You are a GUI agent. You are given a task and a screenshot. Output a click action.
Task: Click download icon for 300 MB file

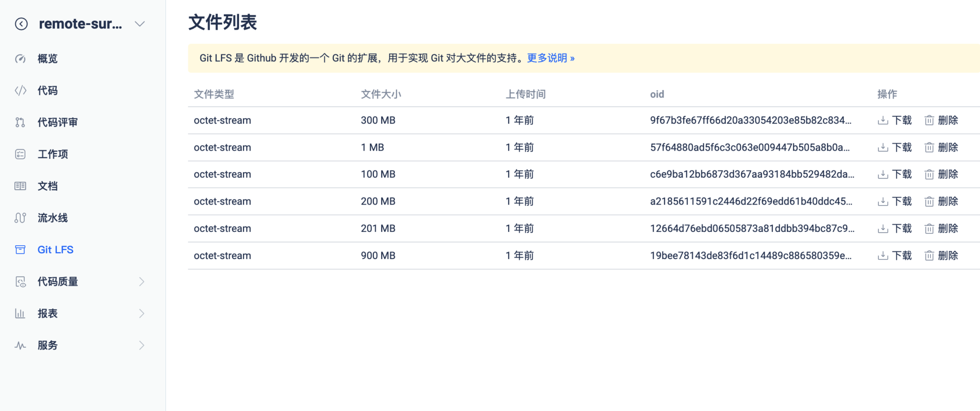pos(882,121)
